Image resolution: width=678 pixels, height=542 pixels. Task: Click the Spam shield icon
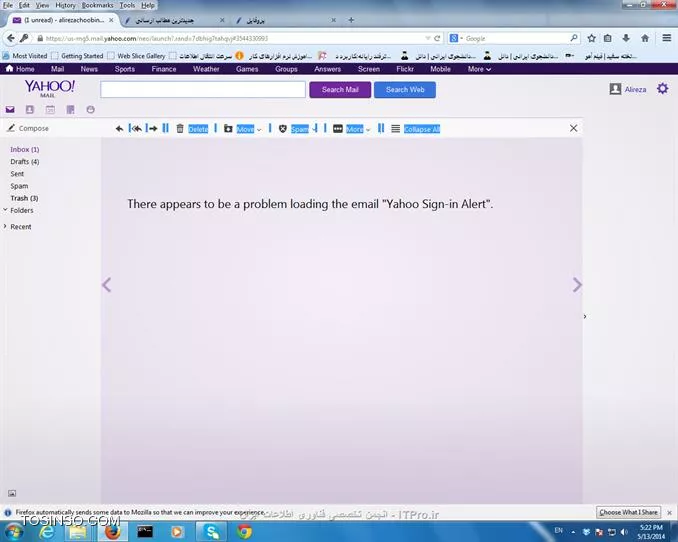(x=283, y=129)
